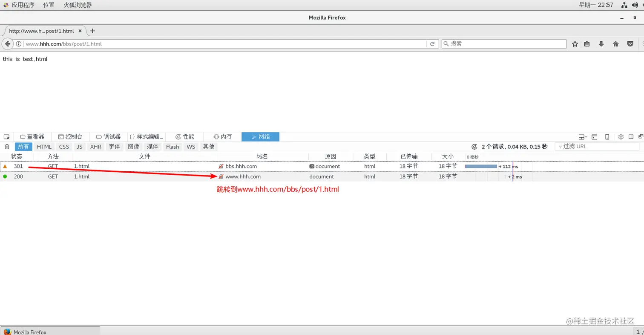This screenshot has height=335, width=644.
Task: Sort requests by the 类型 column
Action: click(x=370, y=156)
